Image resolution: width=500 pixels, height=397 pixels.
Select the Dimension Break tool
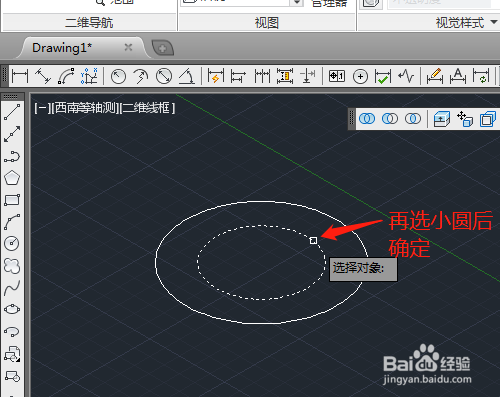pos(308,76)
